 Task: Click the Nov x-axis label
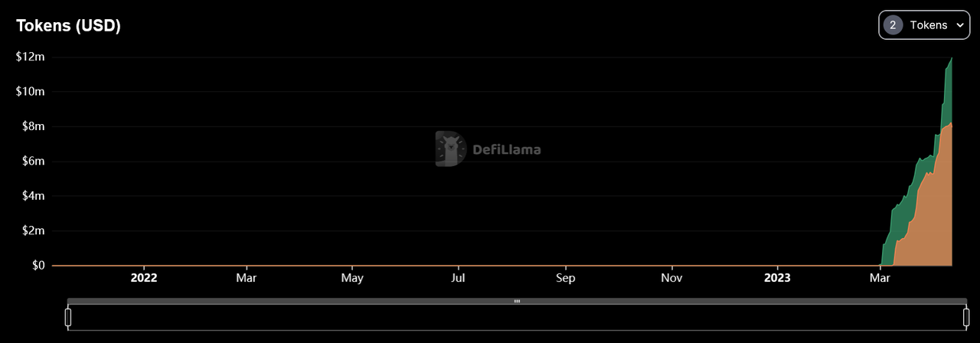click(671, 278)
